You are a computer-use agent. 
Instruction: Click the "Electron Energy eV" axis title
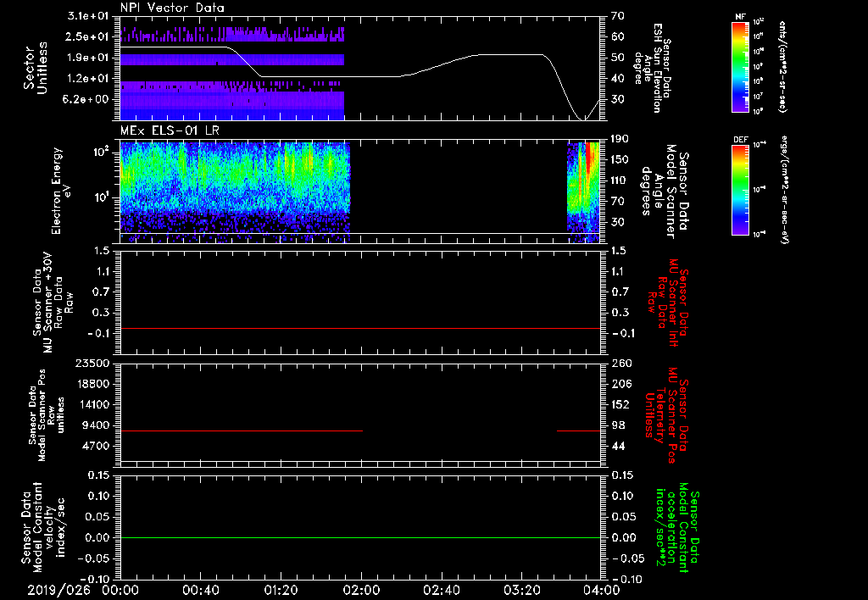click(x=61, y=191)
